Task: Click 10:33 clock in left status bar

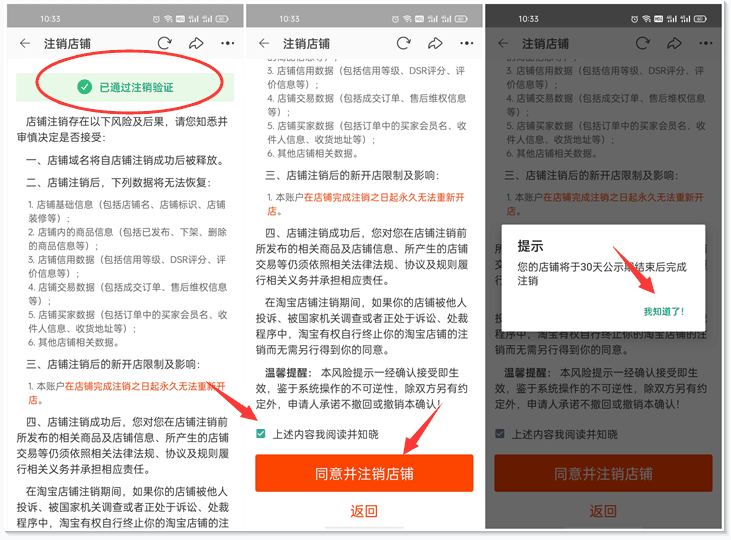Action: pyautogui.click(x=50, y=19)
